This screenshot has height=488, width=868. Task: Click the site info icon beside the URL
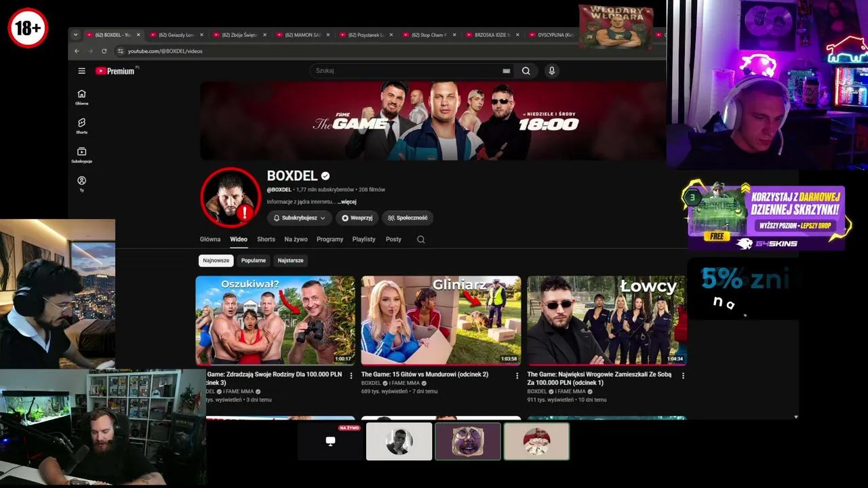point(120,51)
